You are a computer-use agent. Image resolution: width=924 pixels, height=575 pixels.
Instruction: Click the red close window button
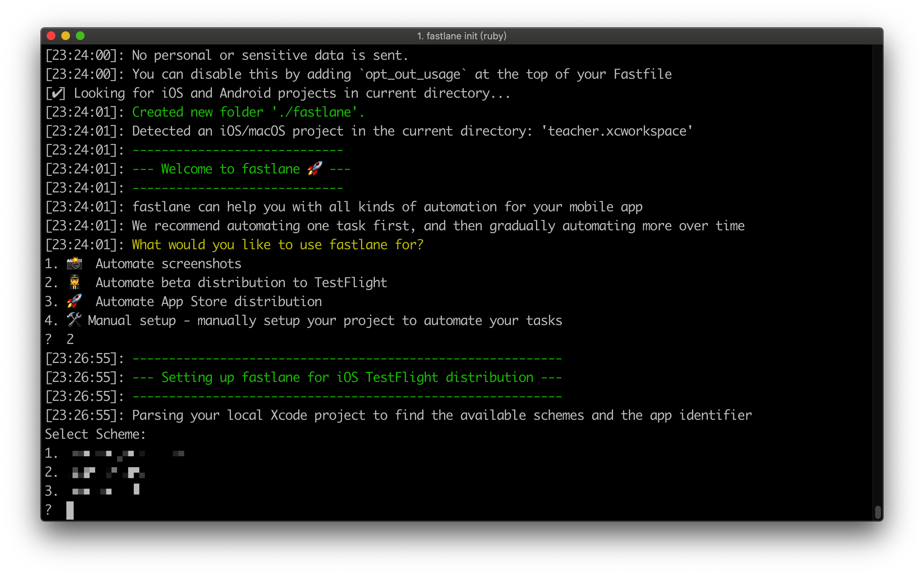[x=51, y=36]
